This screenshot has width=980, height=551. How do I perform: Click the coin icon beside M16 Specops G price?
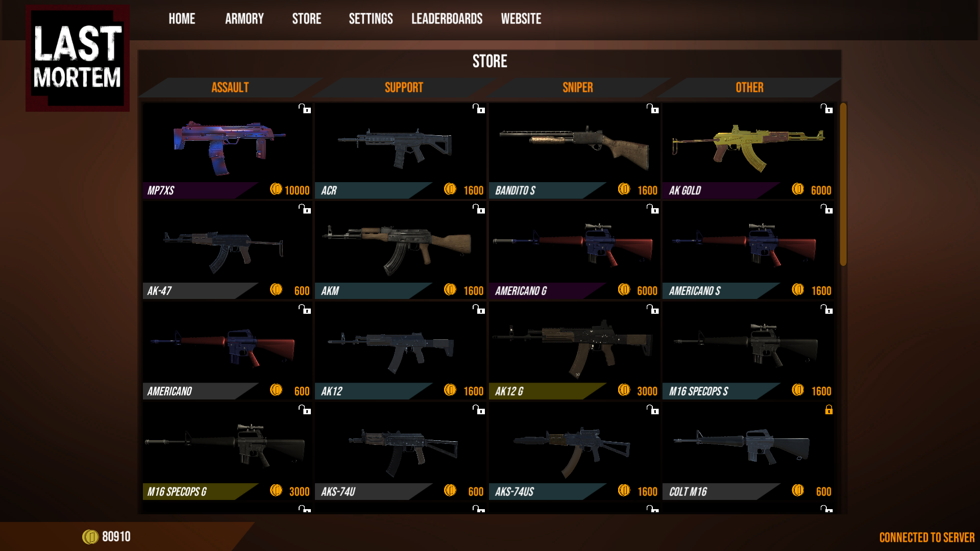tap(276, 491)
